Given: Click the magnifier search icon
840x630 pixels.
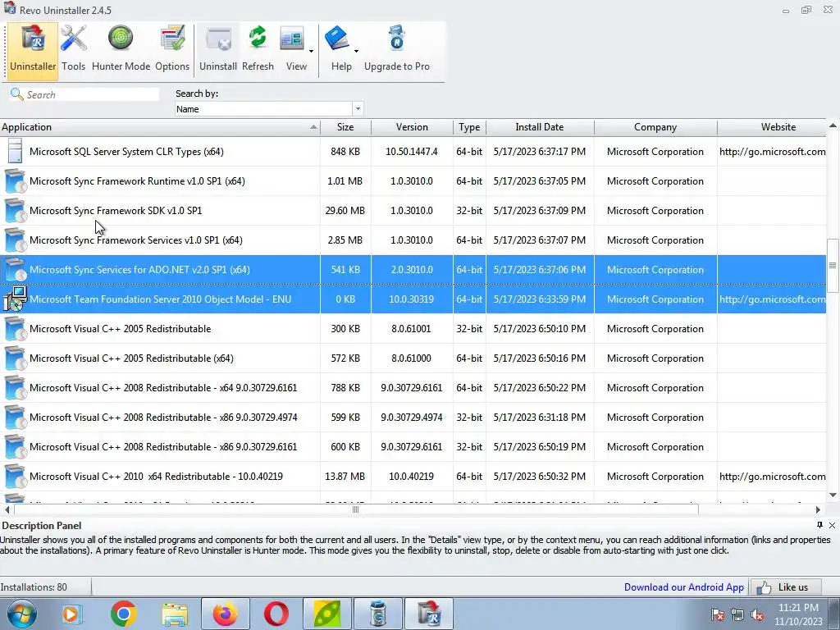Looking at the screenshot, I should tap(16, 94).
